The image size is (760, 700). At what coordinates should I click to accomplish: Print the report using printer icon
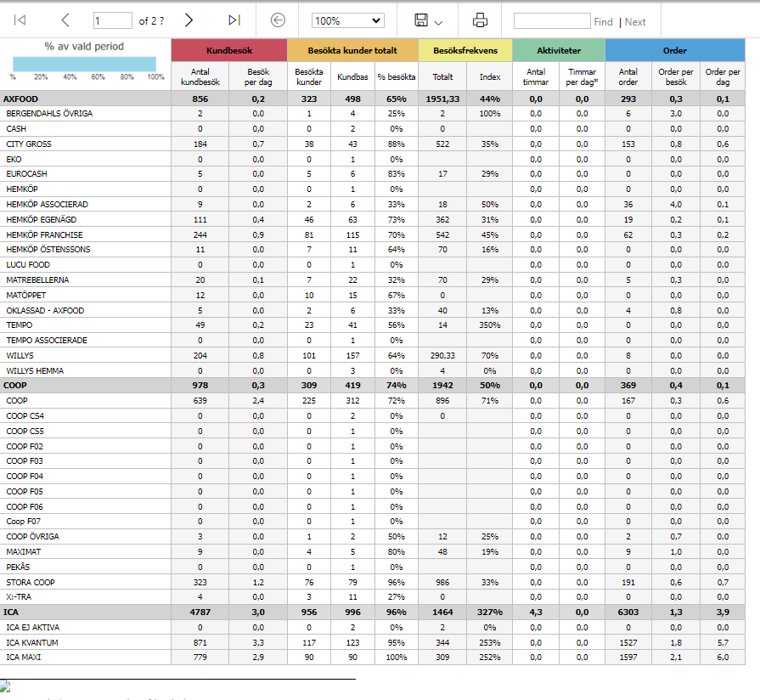pos(480,20)
